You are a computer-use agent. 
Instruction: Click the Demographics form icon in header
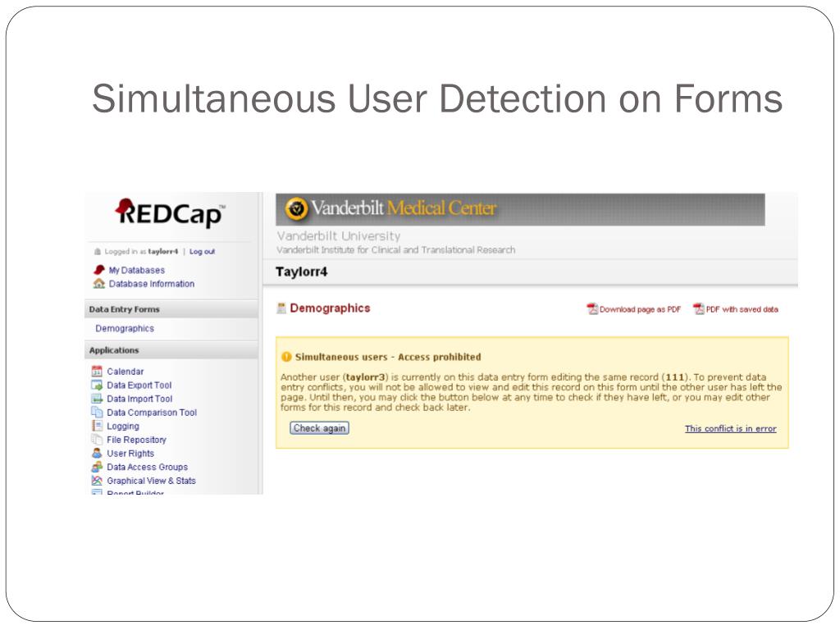pos(281,308)
